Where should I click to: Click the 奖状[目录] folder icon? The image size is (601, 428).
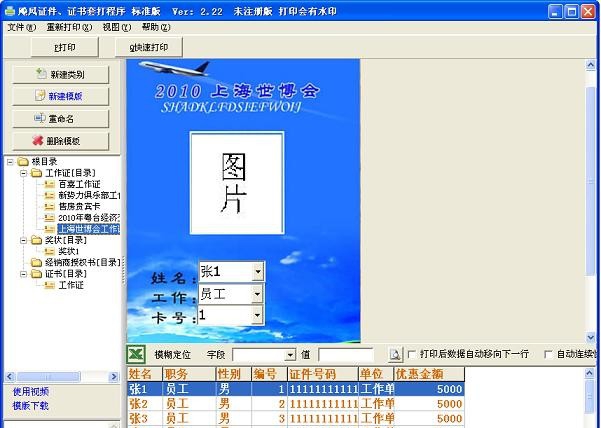(36, 240)
